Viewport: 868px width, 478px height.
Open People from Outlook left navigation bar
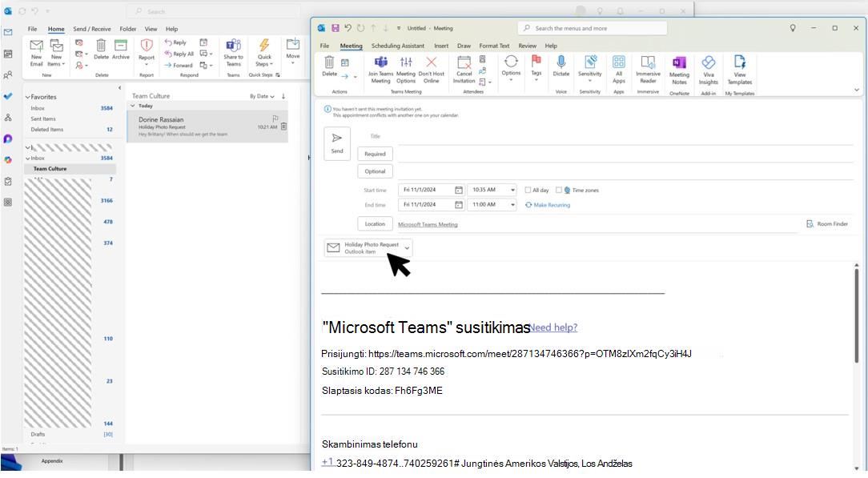pyautogui.click(x=8, y=75)
